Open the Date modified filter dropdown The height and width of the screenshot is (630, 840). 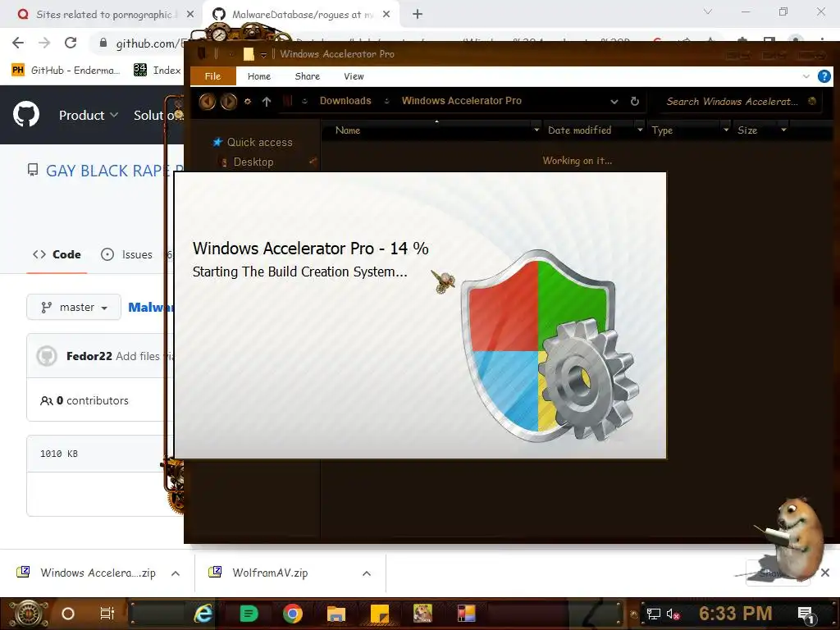[x=640, y=130]
